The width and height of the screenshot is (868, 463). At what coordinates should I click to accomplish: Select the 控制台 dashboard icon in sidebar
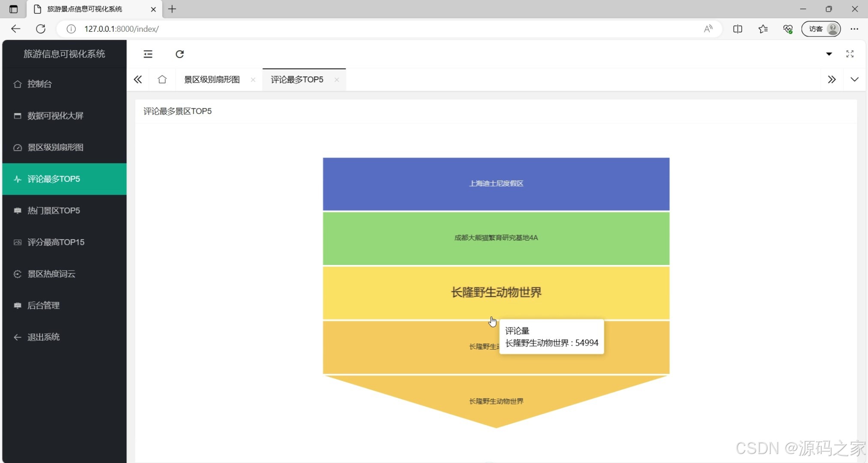[x=18, y=84]
